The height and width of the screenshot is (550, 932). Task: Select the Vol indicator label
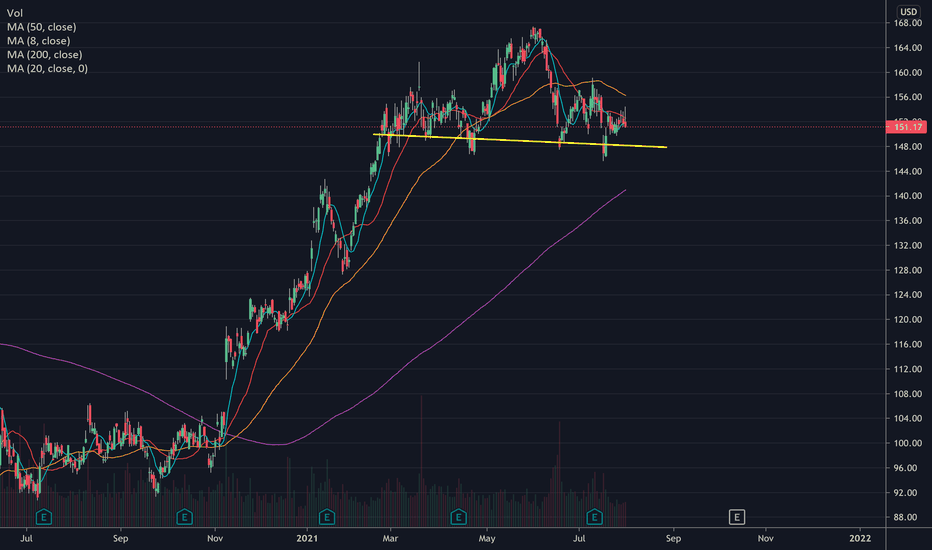pyautogui.click(x=15, y=13)
